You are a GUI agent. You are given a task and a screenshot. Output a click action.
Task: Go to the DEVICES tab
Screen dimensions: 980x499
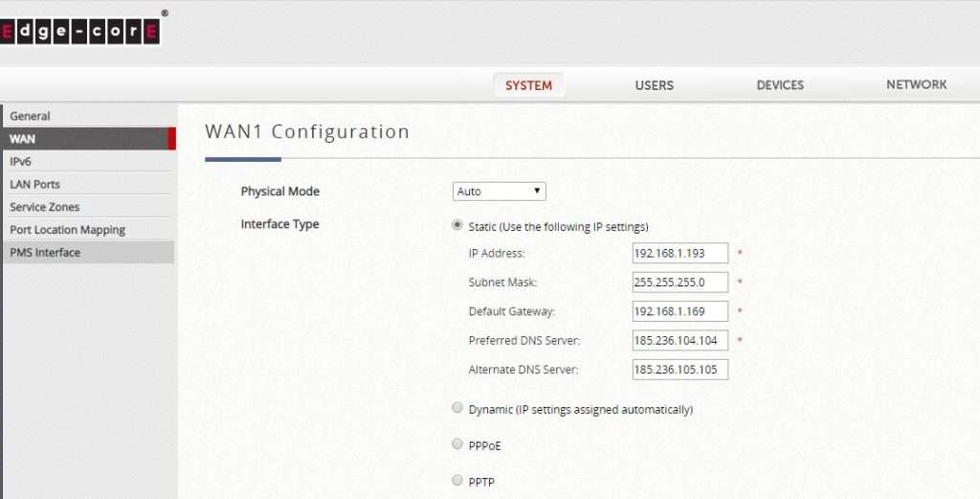pos(780,85)
